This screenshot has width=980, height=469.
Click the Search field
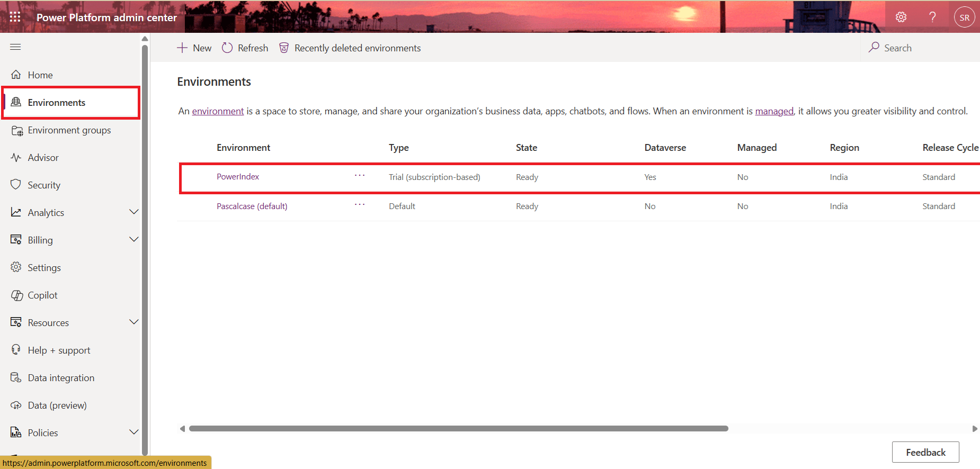[922, 48]
